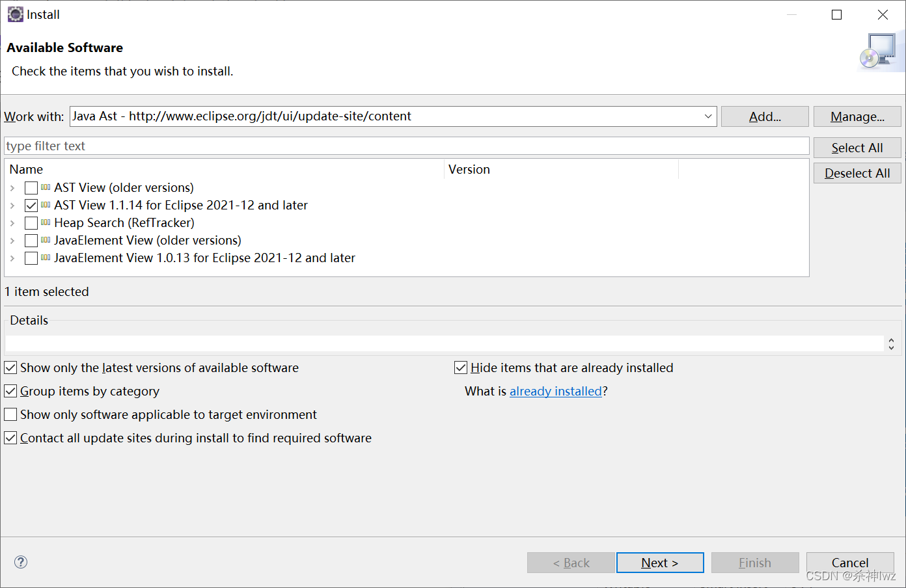Expand the AST View (older versions) tree node
This screenshot has height=588, width=906.
[x=13, y=187]
